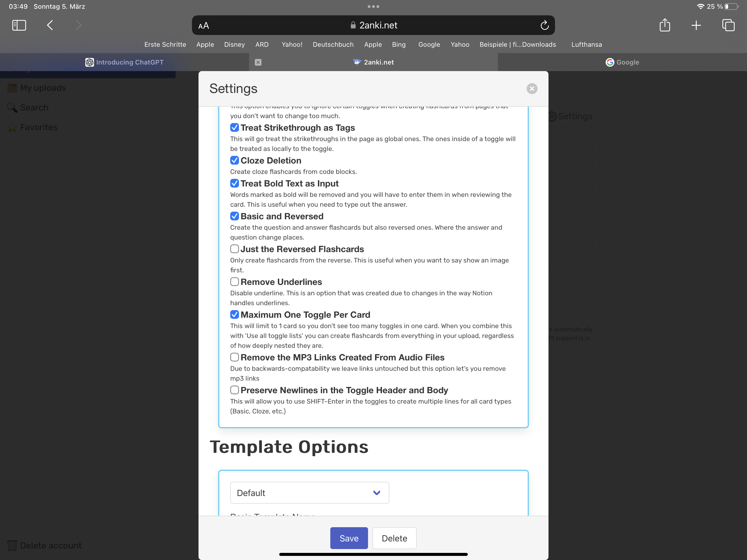The height and width of the screenshot is (560, 747).
Task: Select Favorites in the 2anki sidebar
Action: click(38, 127)
